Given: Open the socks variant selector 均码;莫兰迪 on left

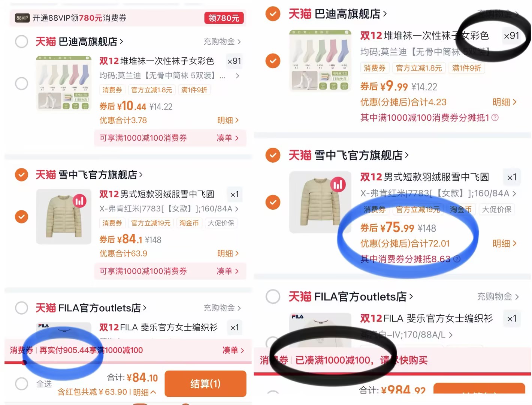Looking at the screenshot, I should coord(169,76).
